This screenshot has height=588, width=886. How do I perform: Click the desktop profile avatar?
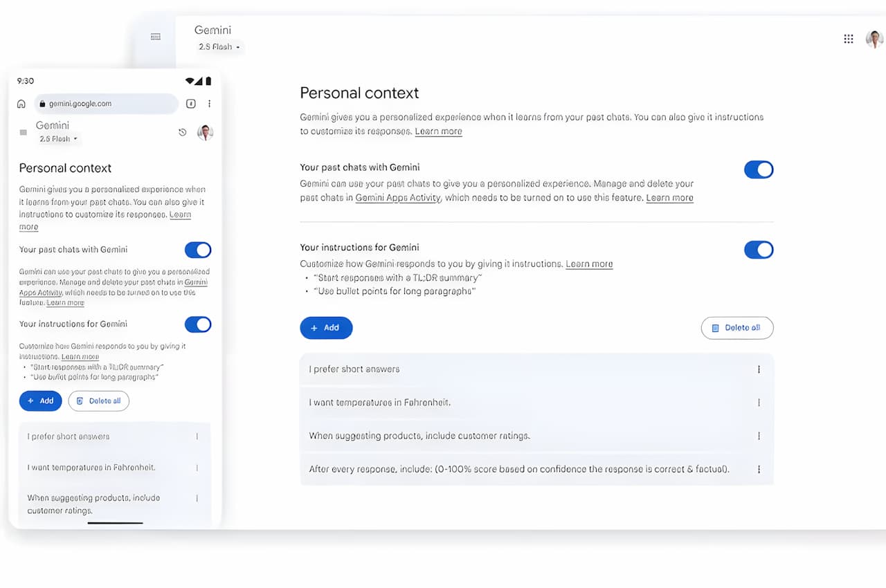pos(874,39)
